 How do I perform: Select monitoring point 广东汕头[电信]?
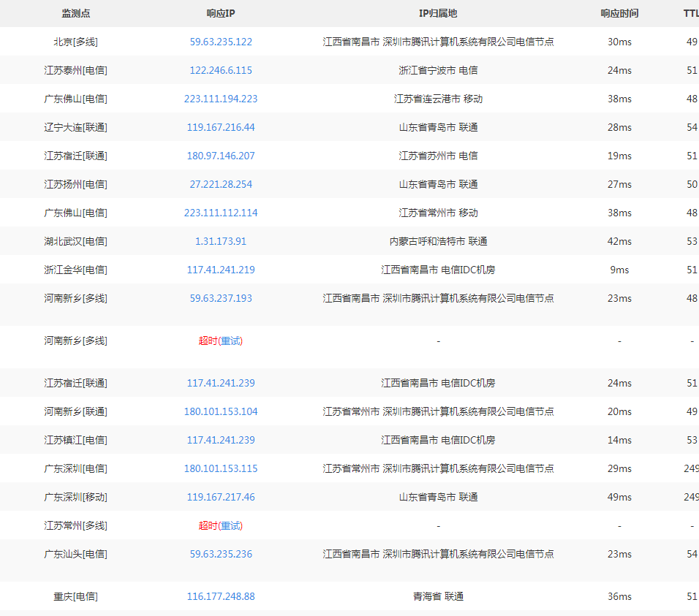(76, 554)
